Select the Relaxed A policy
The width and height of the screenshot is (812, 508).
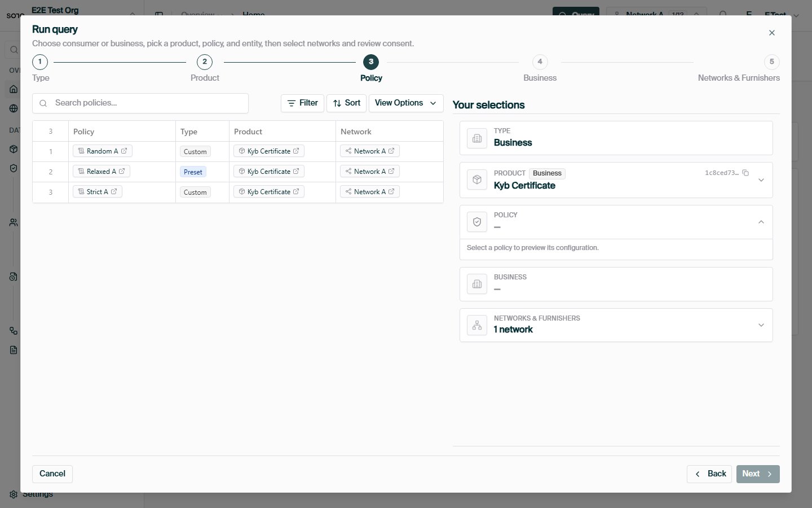coord(101,172)
